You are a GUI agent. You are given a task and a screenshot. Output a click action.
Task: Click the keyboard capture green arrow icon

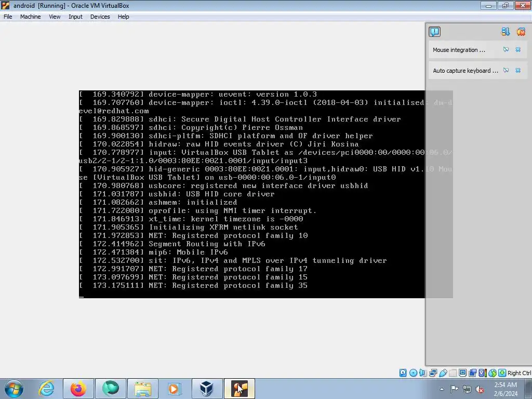502,373
